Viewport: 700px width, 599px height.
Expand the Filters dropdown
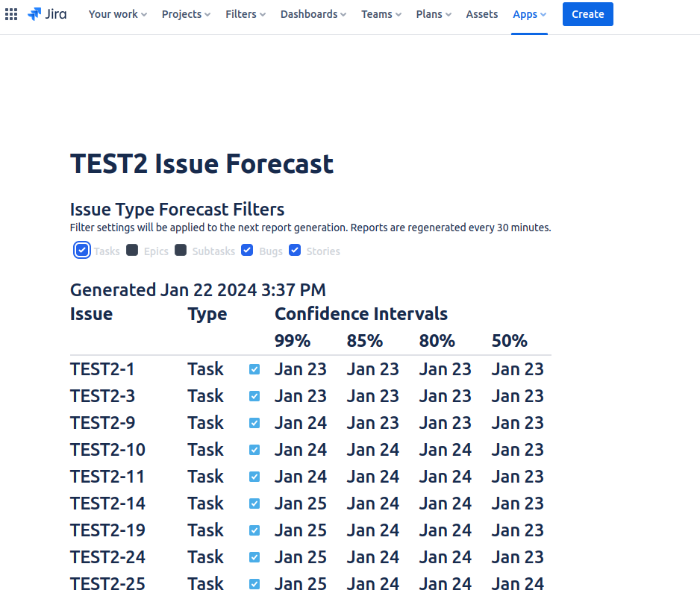pyautogui.click(x=245, y=13)
